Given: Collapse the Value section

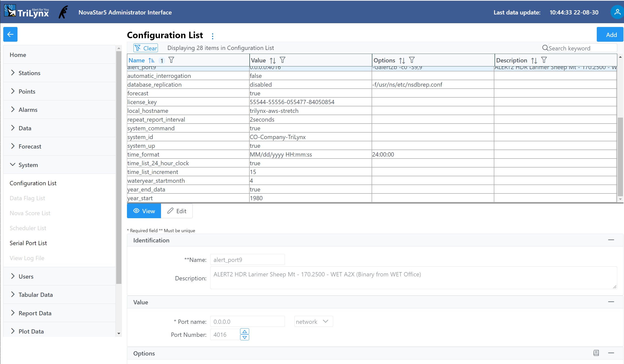Looking at the screenshot, I should click(x=611, y=302).
